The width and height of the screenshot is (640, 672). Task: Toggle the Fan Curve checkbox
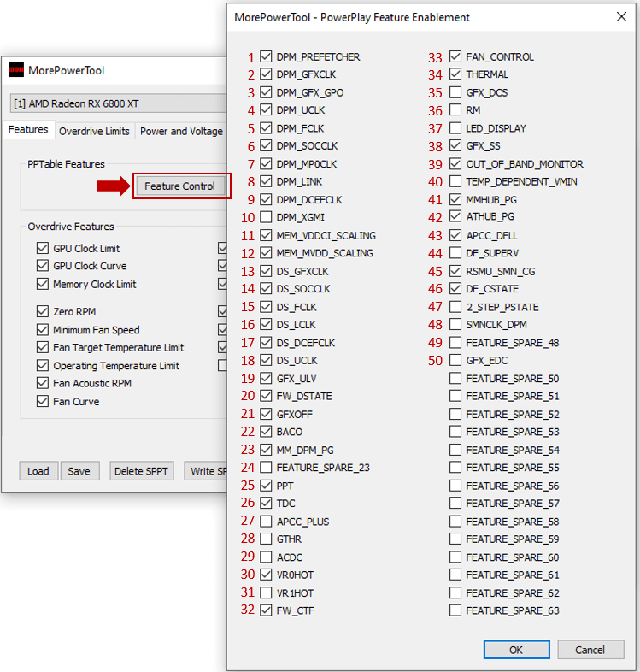tap(43, 402)
